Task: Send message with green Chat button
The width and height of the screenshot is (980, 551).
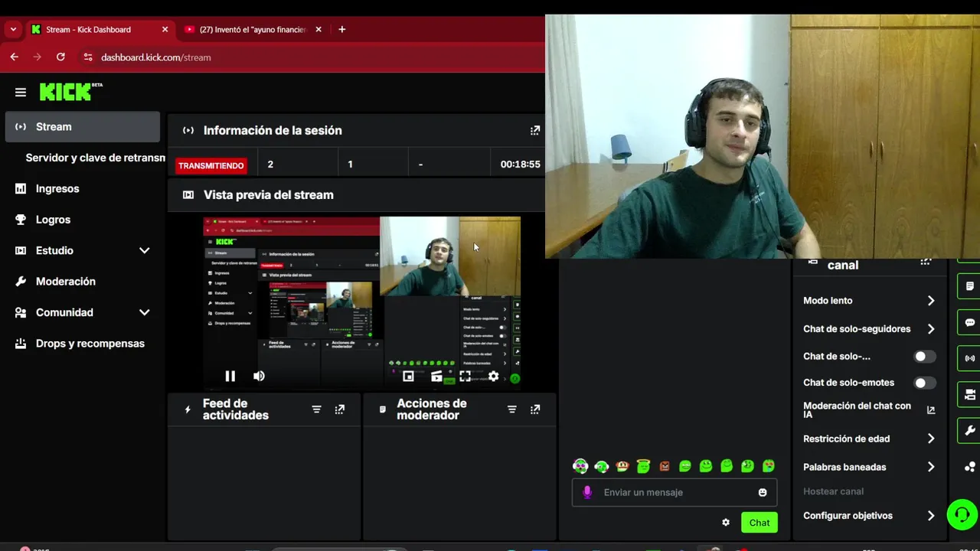Action: (x=759, y=523)
